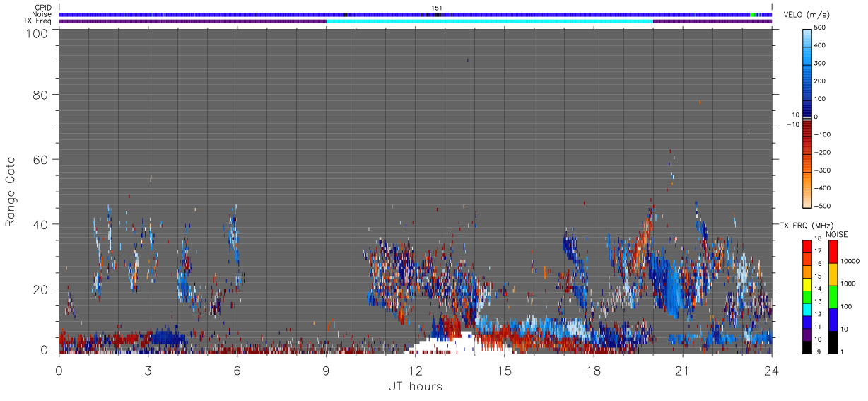Click the TX frequency label 16
This screenshot has width=868, height=401.
click(818, 264)
